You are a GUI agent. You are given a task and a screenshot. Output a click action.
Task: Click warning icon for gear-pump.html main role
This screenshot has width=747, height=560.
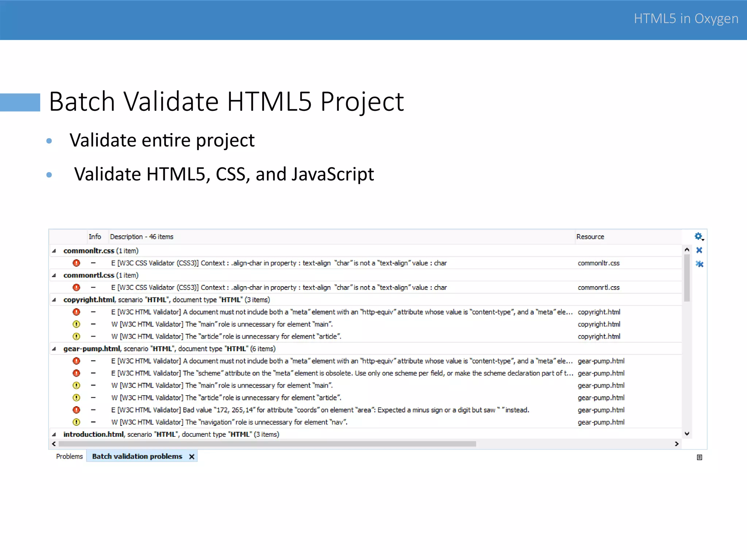pos(76,385)
